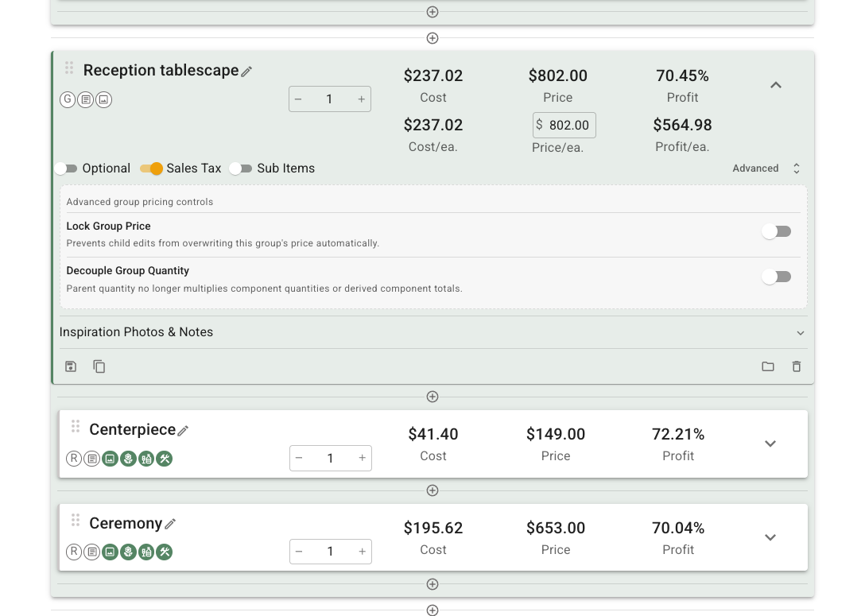Increase the Centerpiece quantity with the plus button

(x=363, y=459)
